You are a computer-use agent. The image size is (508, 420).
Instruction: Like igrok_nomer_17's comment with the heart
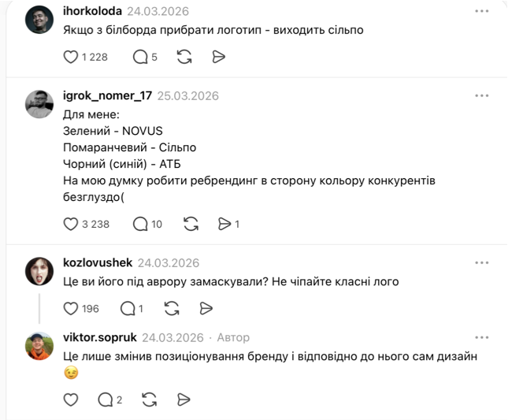[x=70, y=224]
